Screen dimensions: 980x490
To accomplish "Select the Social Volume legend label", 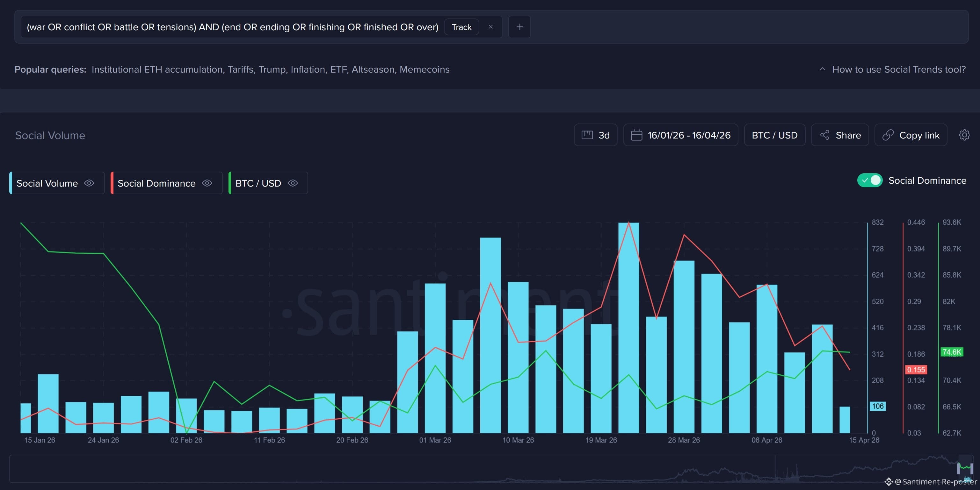I will 47,183.
